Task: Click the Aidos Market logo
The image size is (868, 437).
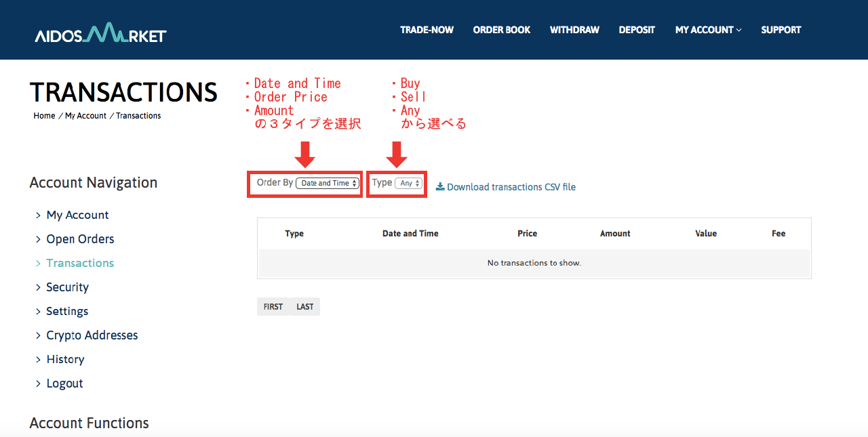Action: pyautogui.click(x=100, y=33)
